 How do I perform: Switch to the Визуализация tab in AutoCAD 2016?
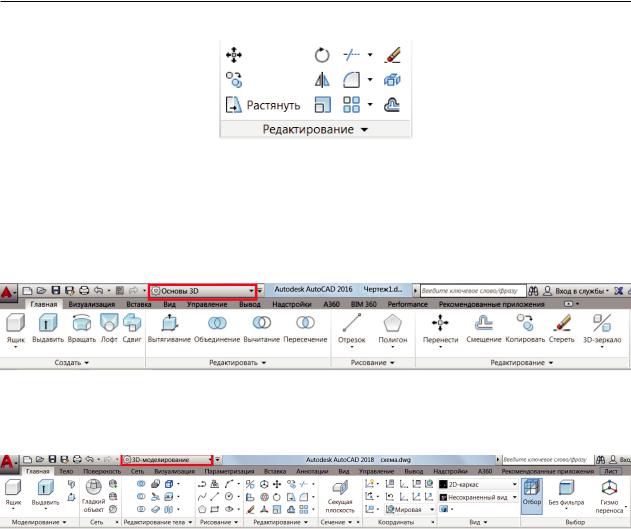[92, 305]
